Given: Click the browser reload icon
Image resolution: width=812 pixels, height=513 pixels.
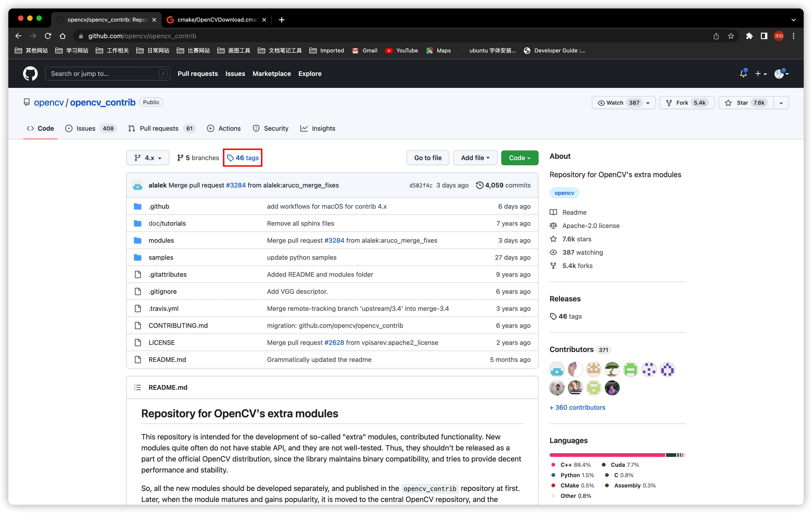Looking at the screenshot, I should [x=48, y=36].
